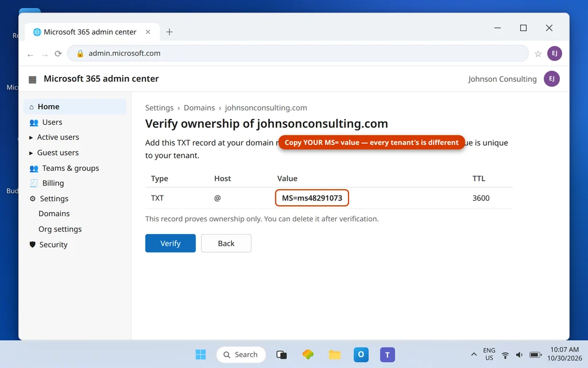Screen dimensions: 588x368
Task: Click the battery status icon
Action: (x=535, y=355)
